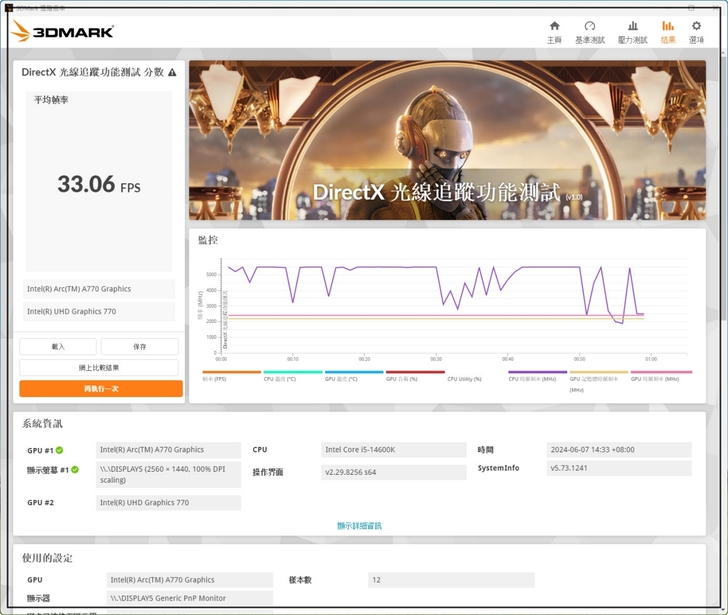Click the DirectX raytracing hero banner image
The image size is (728, 615).
pyautogui.click(x=446, y=140)
